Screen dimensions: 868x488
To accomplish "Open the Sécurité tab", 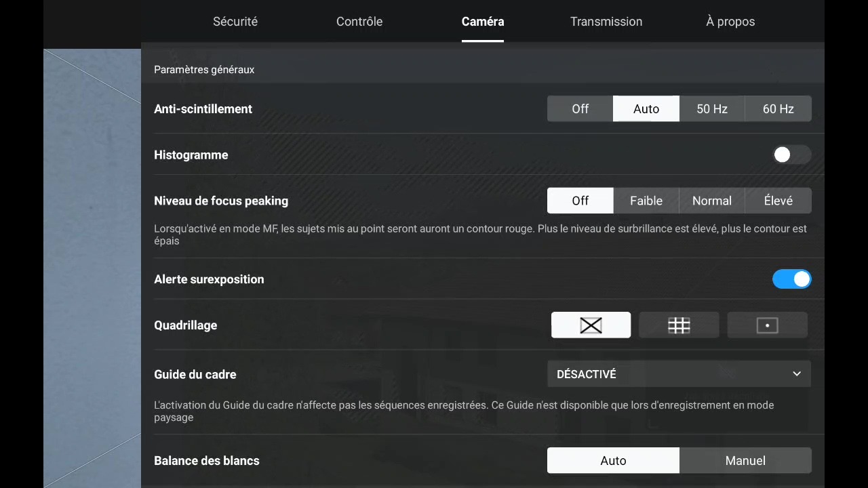I will pos(235,22).
